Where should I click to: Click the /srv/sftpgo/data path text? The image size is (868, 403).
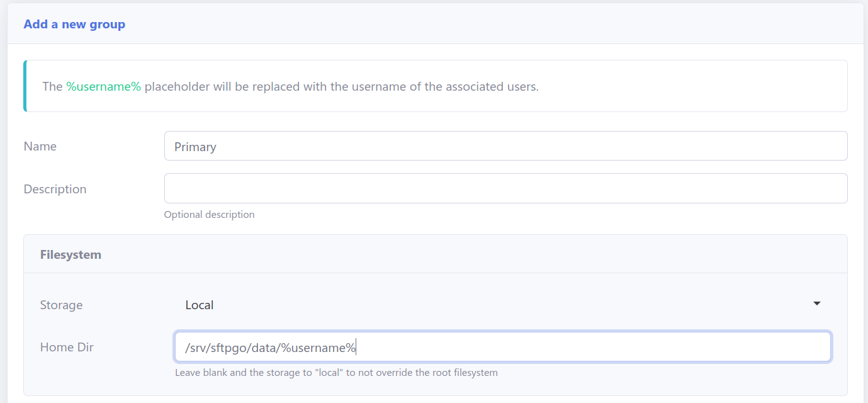coord(232,348)
